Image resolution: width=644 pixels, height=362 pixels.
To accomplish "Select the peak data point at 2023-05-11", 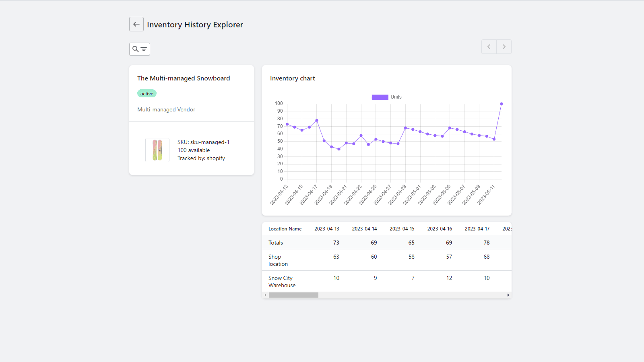I will 501,103.
